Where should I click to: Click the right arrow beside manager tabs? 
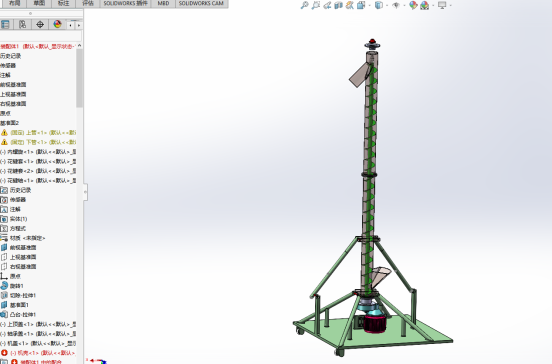[x=79, y=25]
